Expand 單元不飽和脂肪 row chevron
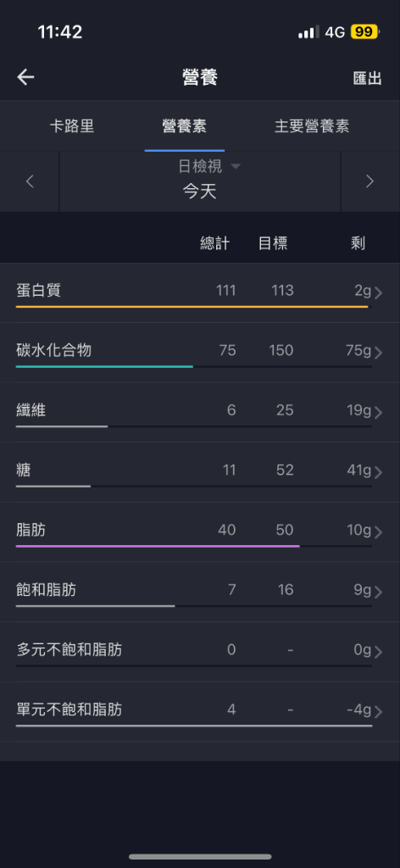Screen dimensions: 400x868 379,712
